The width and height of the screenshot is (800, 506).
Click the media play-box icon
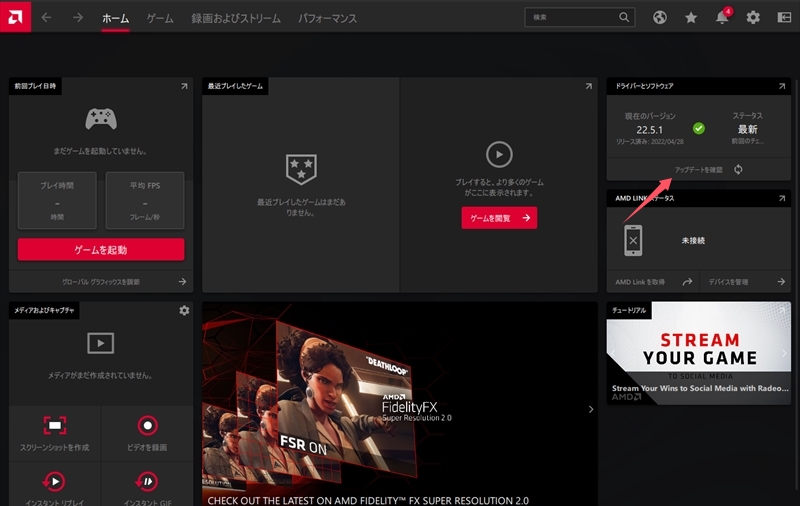pyautogui.click(x=101, y=343)
